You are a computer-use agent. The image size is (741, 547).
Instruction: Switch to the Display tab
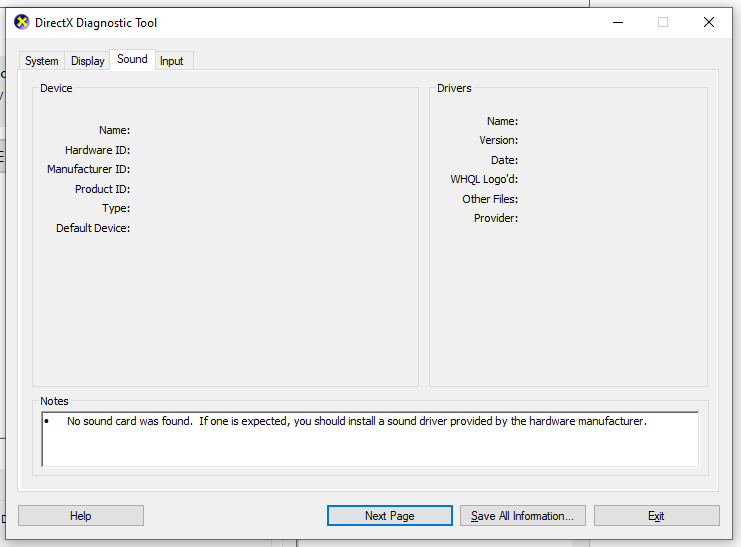[x=87, y=61]
